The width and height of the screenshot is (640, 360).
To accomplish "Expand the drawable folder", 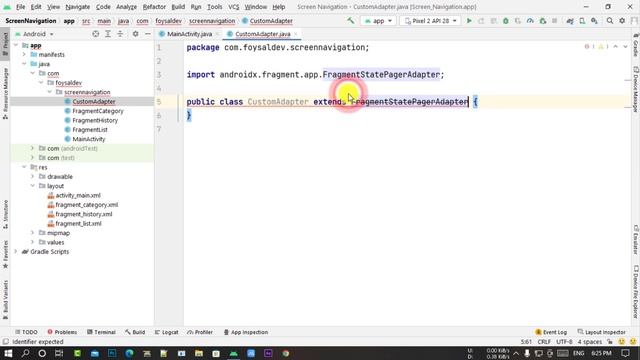I will pyautogui.click(x=33, y=176).
